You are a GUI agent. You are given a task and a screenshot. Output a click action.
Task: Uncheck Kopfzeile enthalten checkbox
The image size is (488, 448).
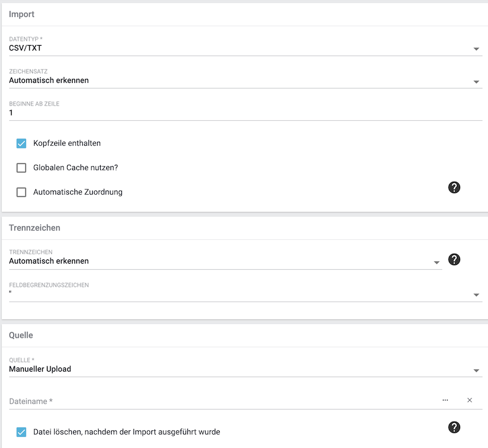tap(21, 143)
